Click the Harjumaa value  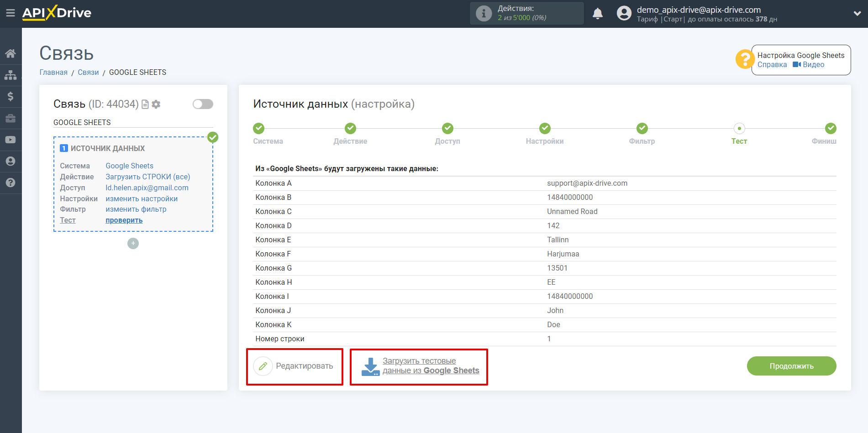[x=563, y=254]
